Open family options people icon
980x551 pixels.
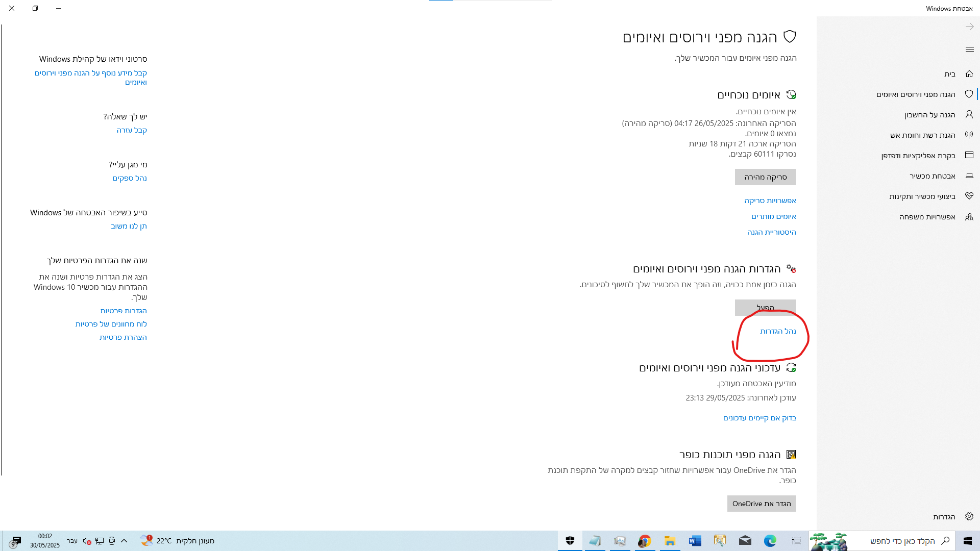tap(969, 217)
